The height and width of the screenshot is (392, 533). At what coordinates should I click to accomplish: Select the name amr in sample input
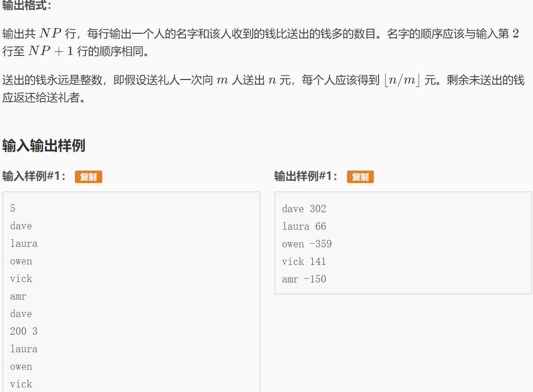point(19,296)
